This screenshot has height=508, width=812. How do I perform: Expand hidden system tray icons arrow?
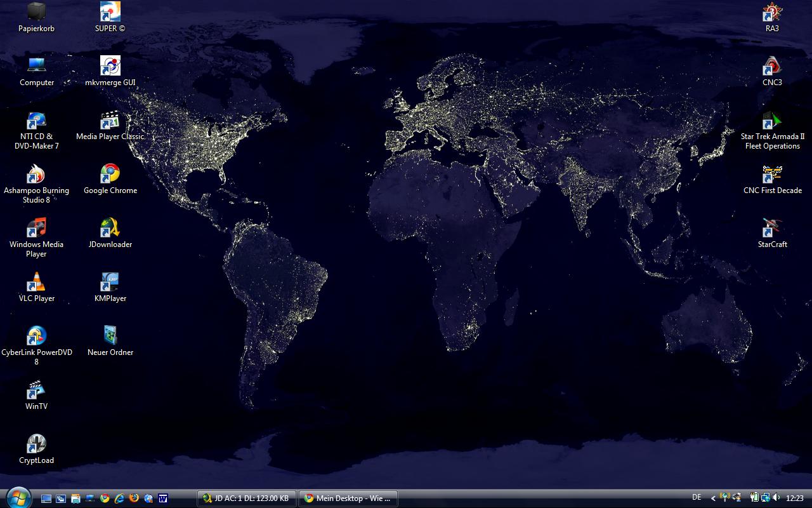point(713,498)
